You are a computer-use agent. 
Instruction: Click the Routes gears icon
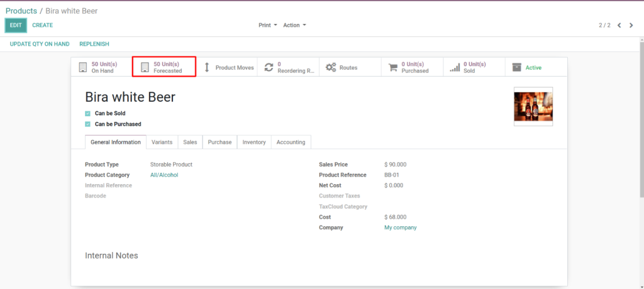331,67
